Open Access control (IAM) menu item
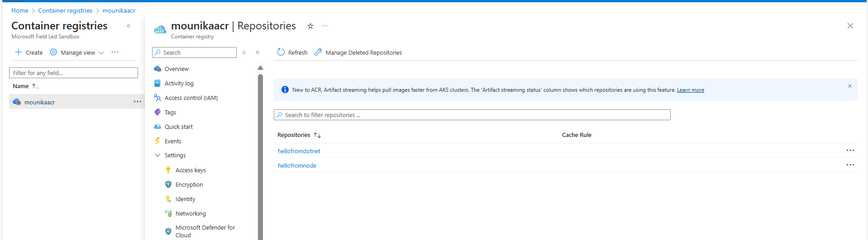 pyautogui.click(x=191, y=98)
